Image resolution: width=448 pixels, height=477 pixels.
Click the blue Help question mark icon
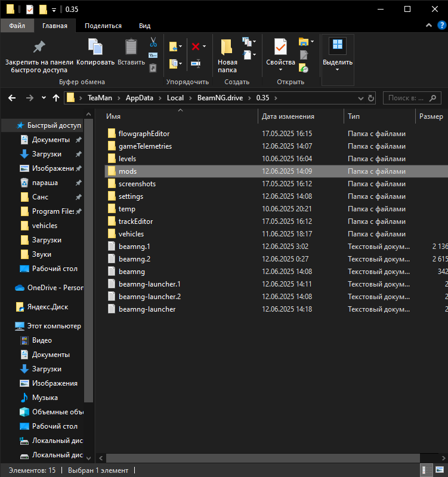pyautogui.click(x=441, y=25)
